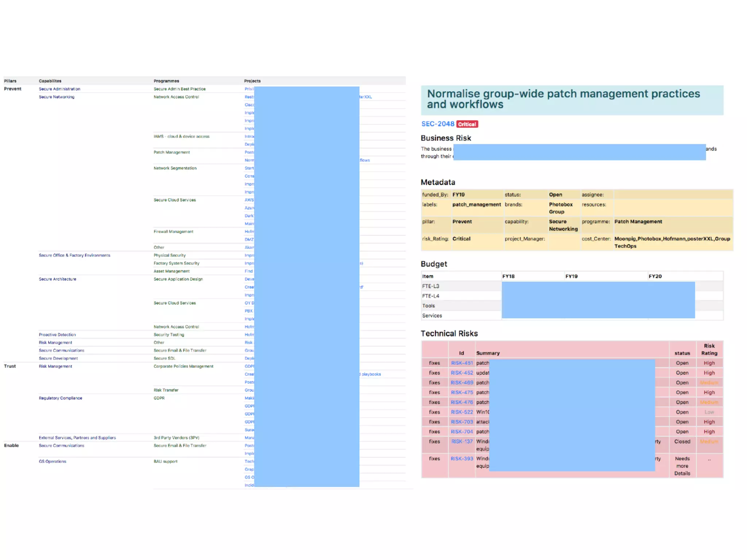This screenshot has width=747, height=560.
Task: Open Secure Office & Factory Environments capability
Action: 74,256
